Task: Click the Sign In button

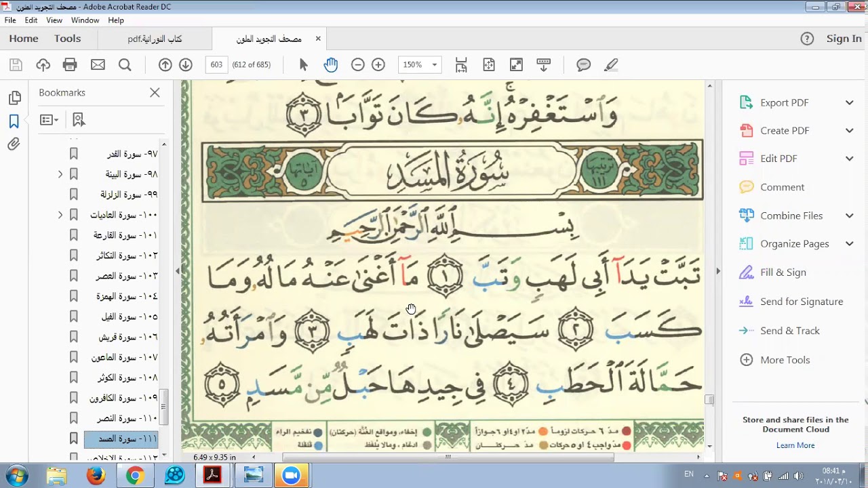Action: tap(844, 39)
